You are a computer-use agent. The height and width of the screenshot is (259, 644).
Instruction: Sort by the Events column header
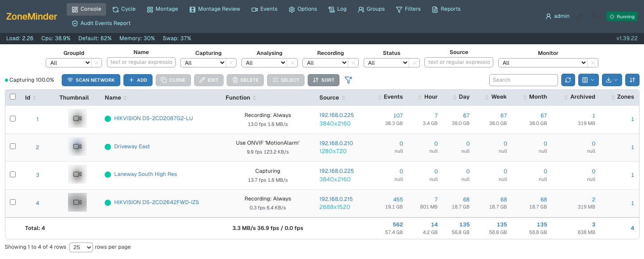tap(393, 97)
